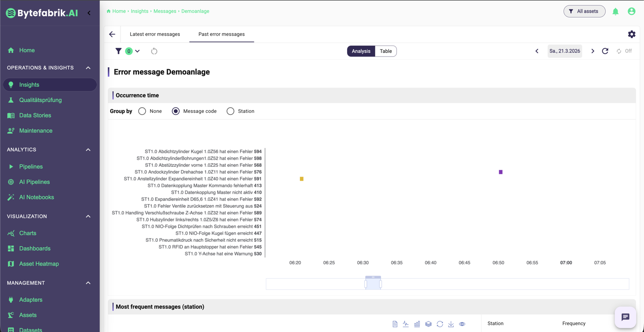Image resolution: width=644 pixels, height=332 pixels.
Task: Open the chat support bubble icon
Action: 625,317
